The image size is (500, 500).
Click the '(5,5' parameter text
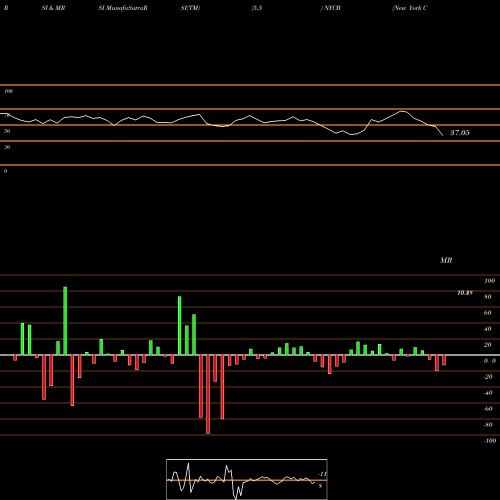(257, 8)
